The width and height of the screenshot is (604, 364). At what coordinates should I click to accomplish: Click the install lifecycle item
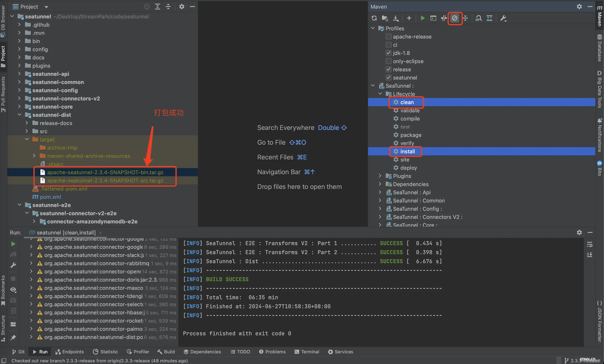pyautogui.click(x=407, y=151)
